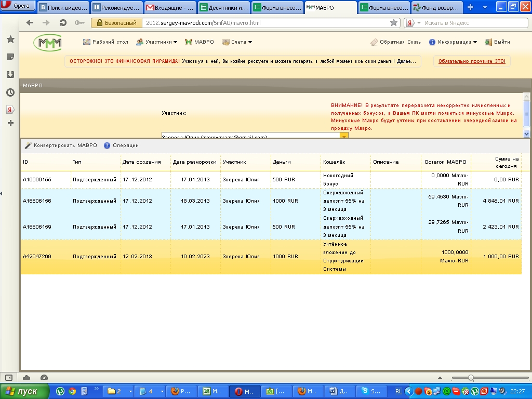Open the Yandex search engine dropdown
The width and height of the screenshot is (532, 399).
coord(419,23)
